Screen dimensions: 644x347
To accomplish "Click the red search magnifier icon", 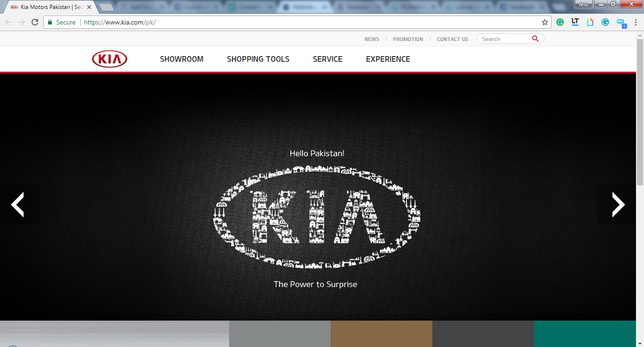I will (x=535, y=39).
